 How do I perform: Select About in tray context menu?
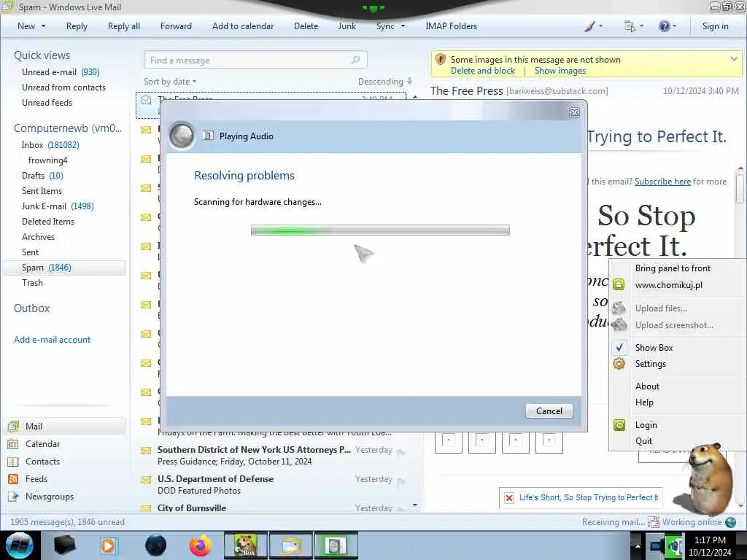coord(648,386)
